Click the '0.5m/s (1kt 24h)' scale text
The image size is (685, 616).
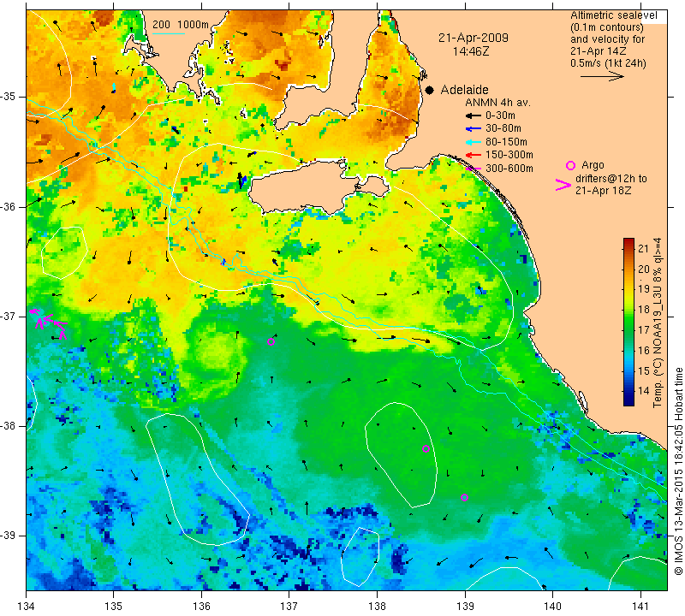point(608,63)
